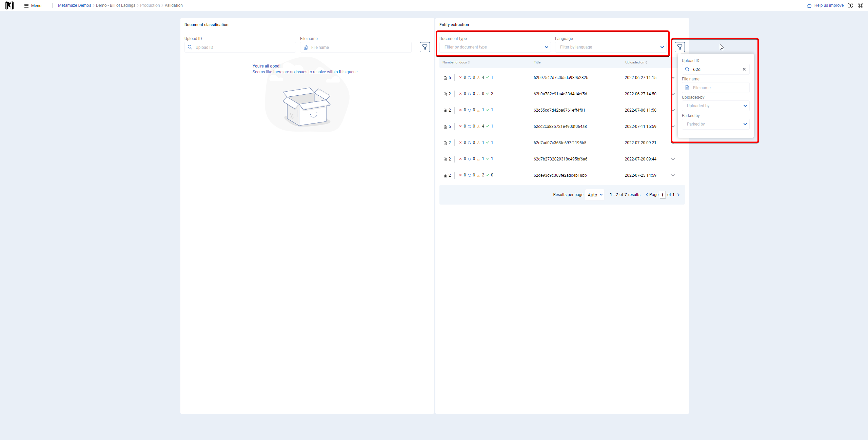Screen dimensions: 868x440
Task: Open Results per page Auto dropdown
Action: [x=595, y=195]
